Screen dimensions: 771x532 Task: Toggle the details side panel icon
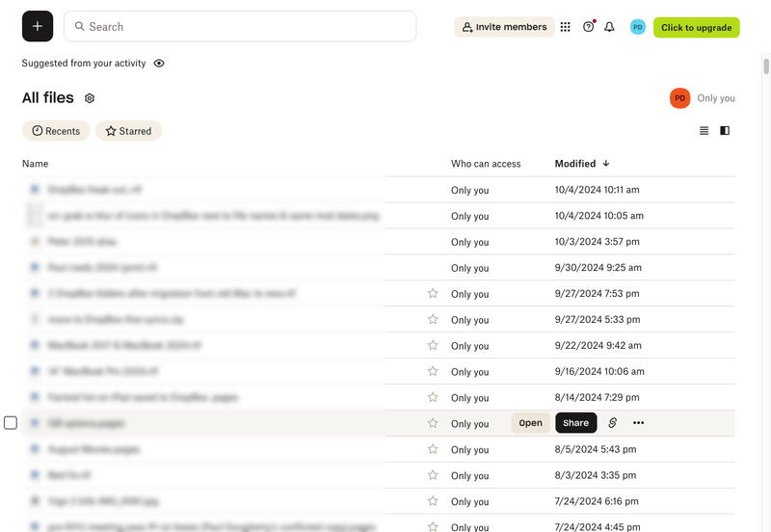725,131
